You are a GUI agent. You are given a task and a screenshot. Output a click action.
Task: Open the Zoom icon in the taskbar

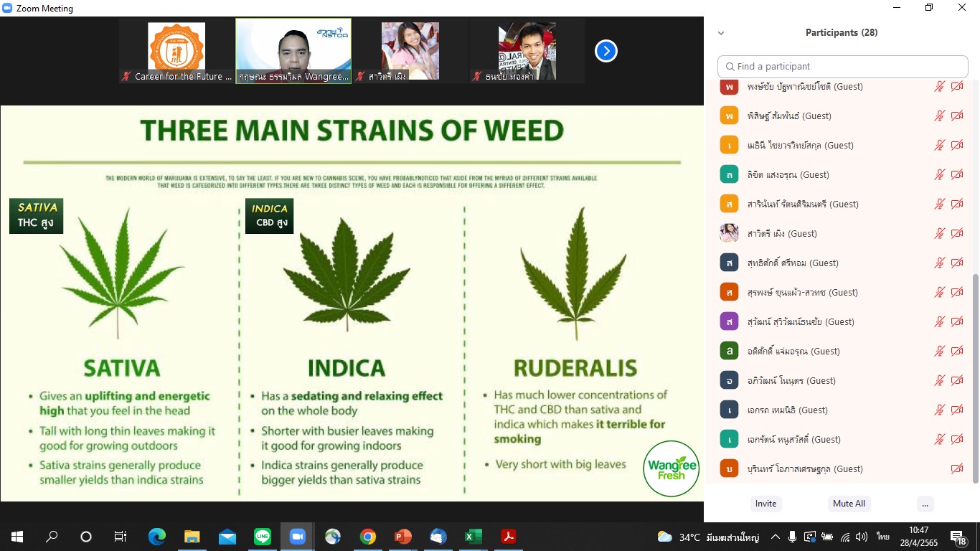click(x=297, y=537)
